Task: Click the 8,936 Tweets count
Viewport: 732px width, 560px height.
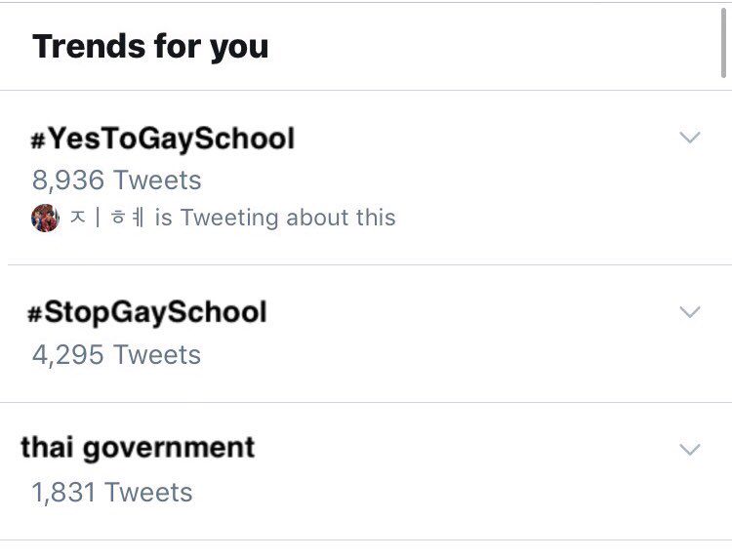Action: tap(116, 180)
